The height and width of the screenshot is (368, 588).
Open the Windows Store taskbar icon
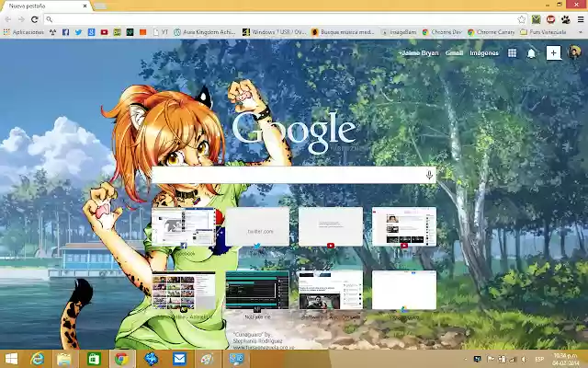point(94,360)
